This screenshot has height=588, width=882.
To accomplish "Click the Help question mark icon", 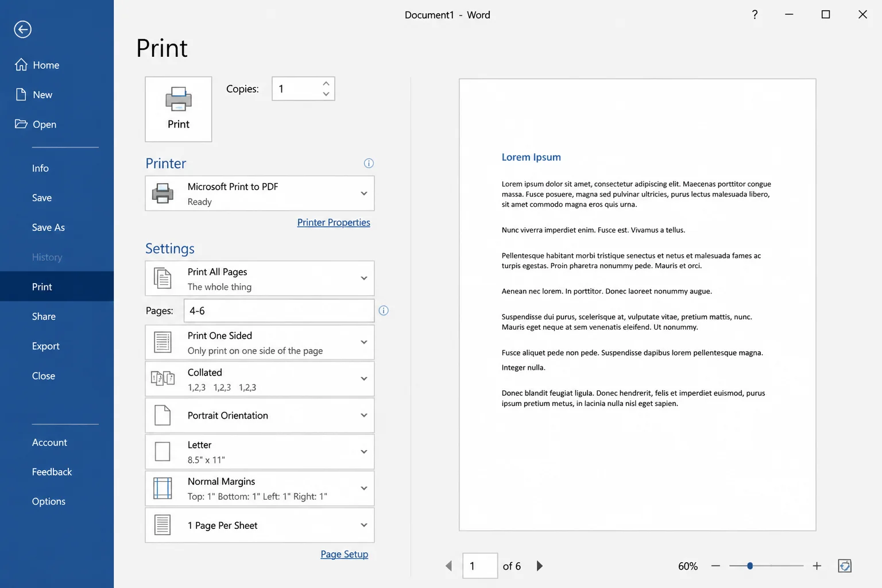I will coord(755,14).
